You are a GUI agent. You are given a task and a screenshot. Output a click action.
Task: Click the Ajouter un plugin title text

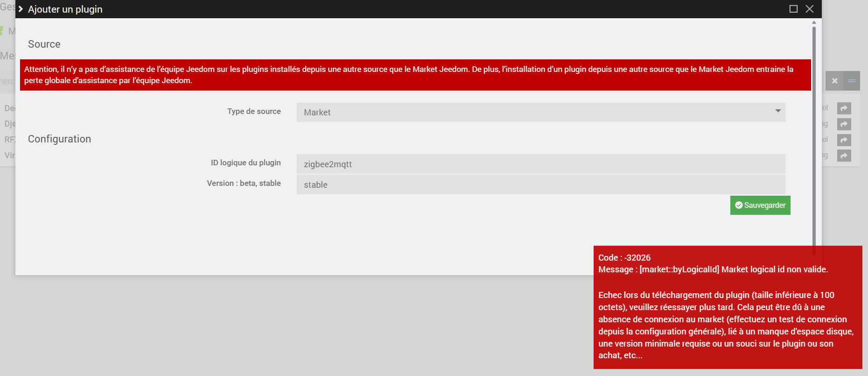click(65, 9)
